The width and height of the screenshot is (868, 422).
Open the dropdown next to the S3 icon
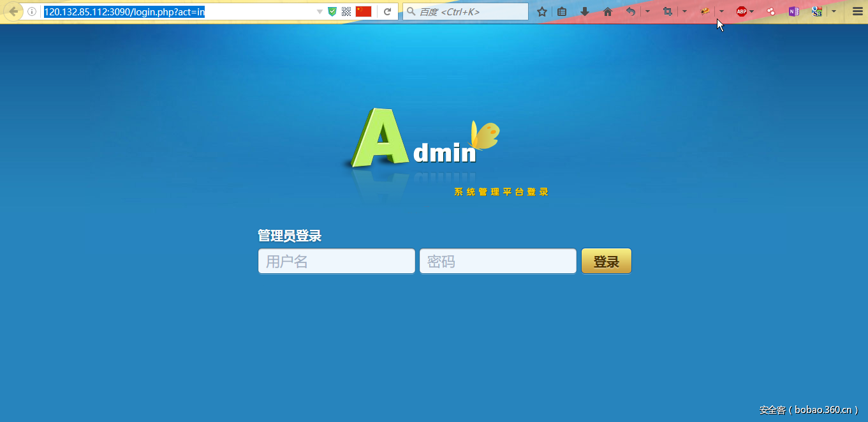click(834, 11)
